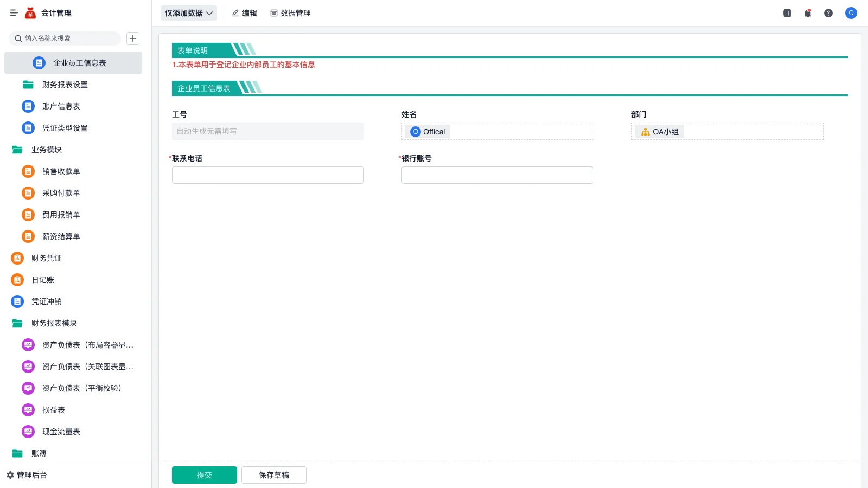Click the 损益表 purple dashboard icon
The image size is (868, 488).
pos(28,410)
